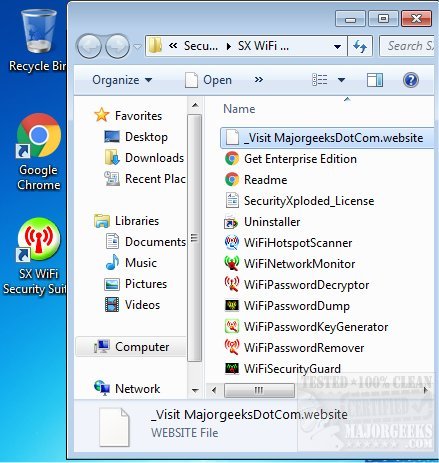Viewport: 439px width, 463px height.
Task: Select the SecurityXploded_License document icon
Action: click(x=232, y=201)
